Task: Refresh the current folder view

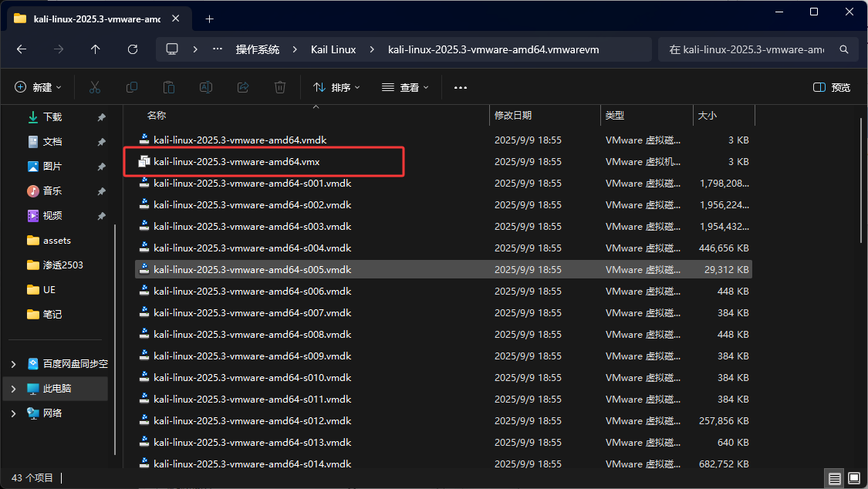Action: coord(132,49)
